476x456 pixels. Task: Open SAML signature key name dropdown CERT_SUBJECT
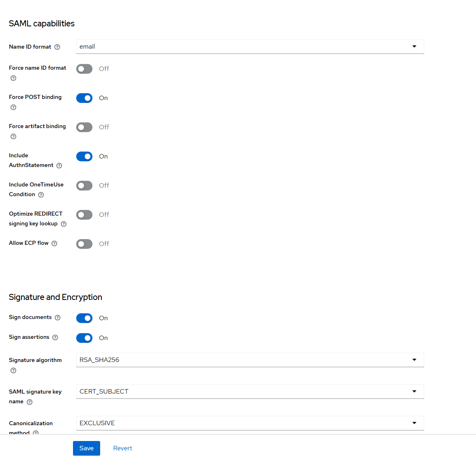[x=250, y=392]
